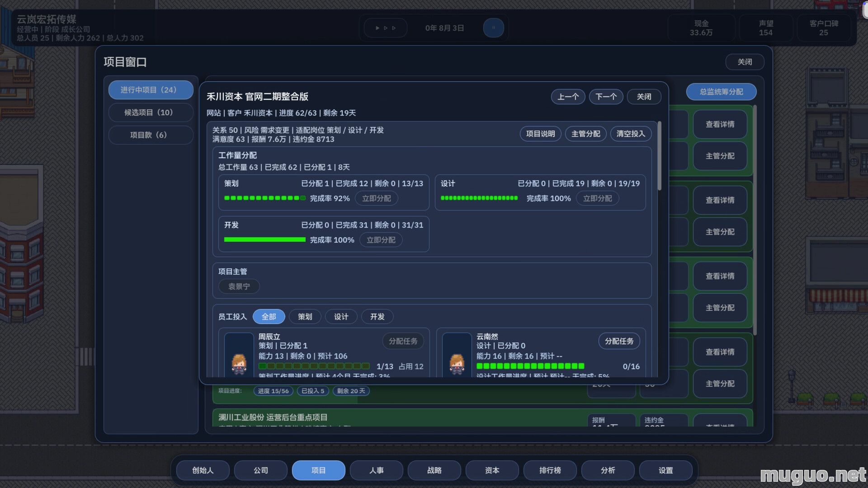Click 立即分配 for 开发 workload
Viewport: 868px width, 488px height.
381,240
